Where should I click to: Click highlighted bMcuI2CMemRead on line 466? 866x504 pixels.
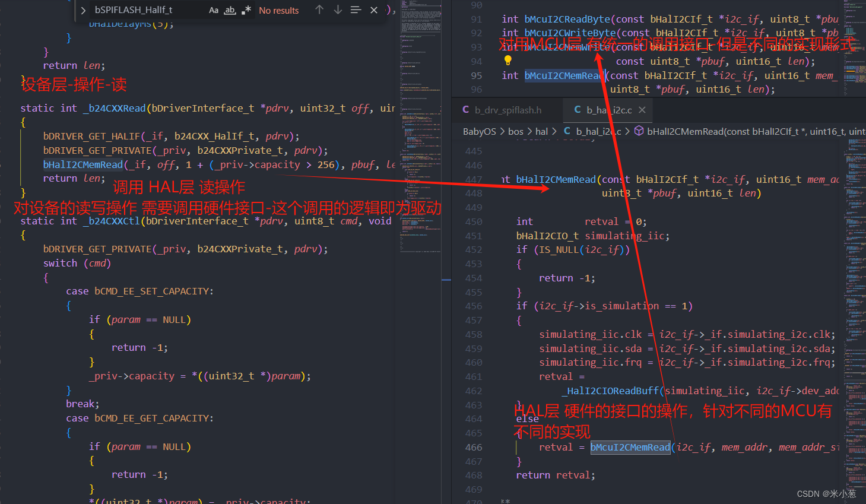coord(630,447)
